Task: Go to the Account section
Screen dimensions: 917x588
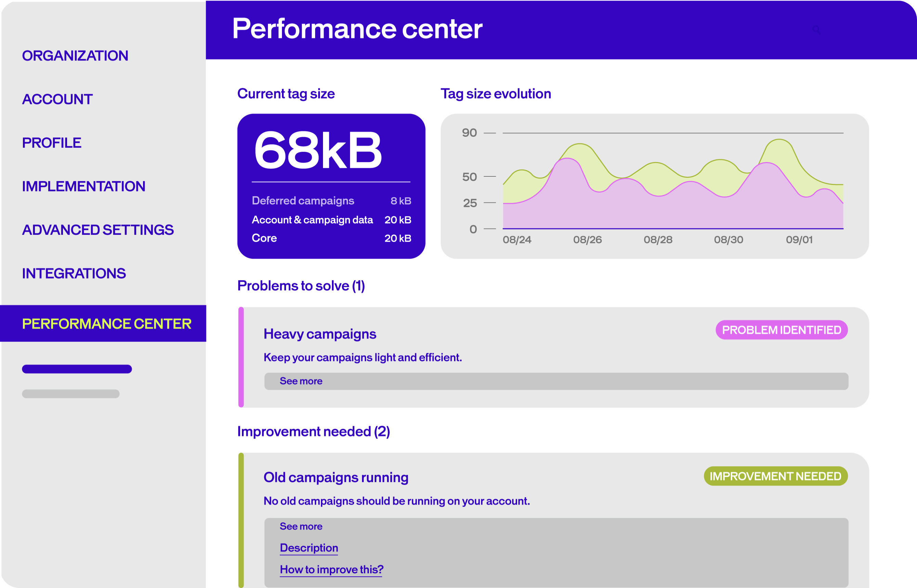Action: [57, 99]
